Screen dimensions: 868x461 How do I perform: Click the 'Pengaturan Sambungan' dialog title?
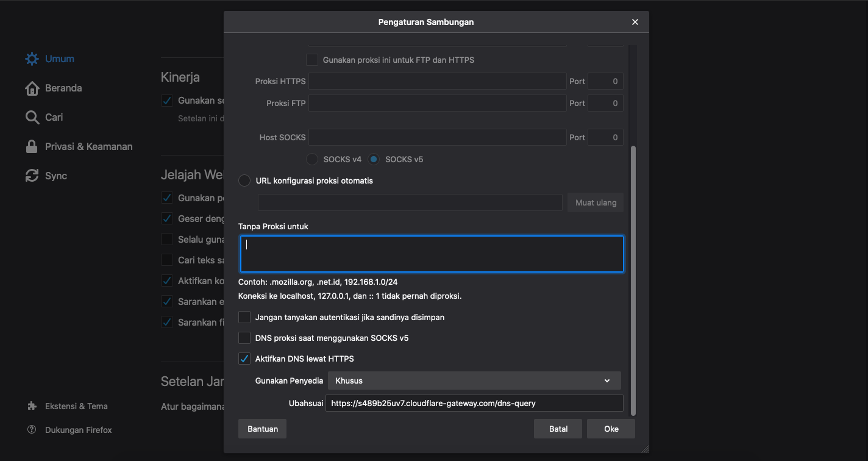click(x=426, y=22)
